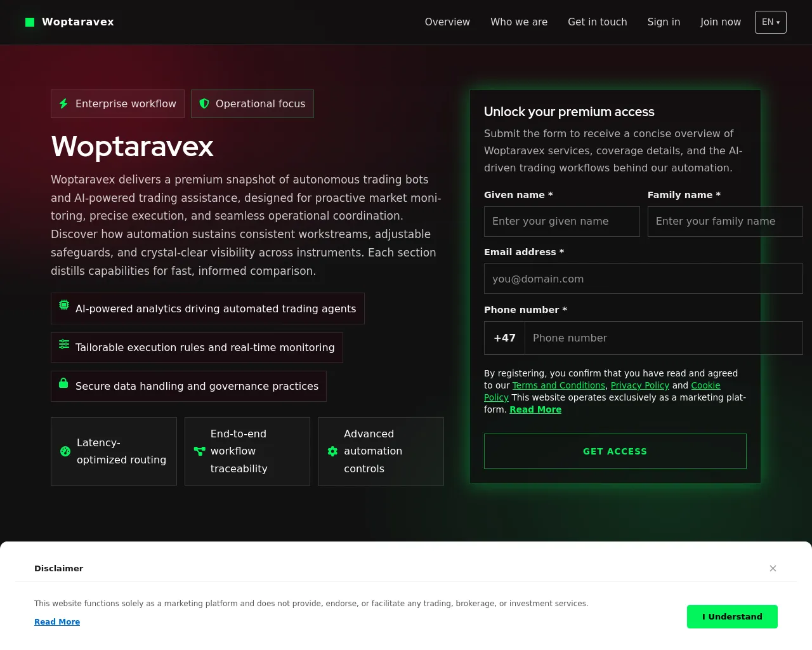812x650 pixels.
Task: Click Read More in the Disclaimer banner
Action: (57, 622)
